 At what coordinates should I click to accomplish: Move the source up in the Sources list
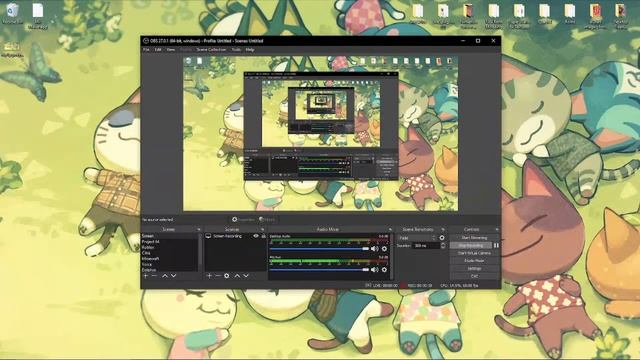click(x=237, y=276)
